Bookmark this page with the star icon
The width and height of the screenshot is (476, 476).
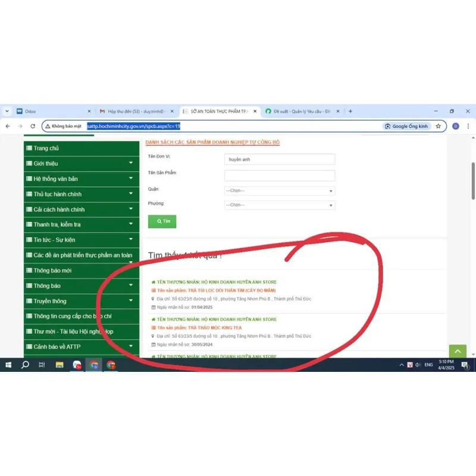[x=438, y=126]
